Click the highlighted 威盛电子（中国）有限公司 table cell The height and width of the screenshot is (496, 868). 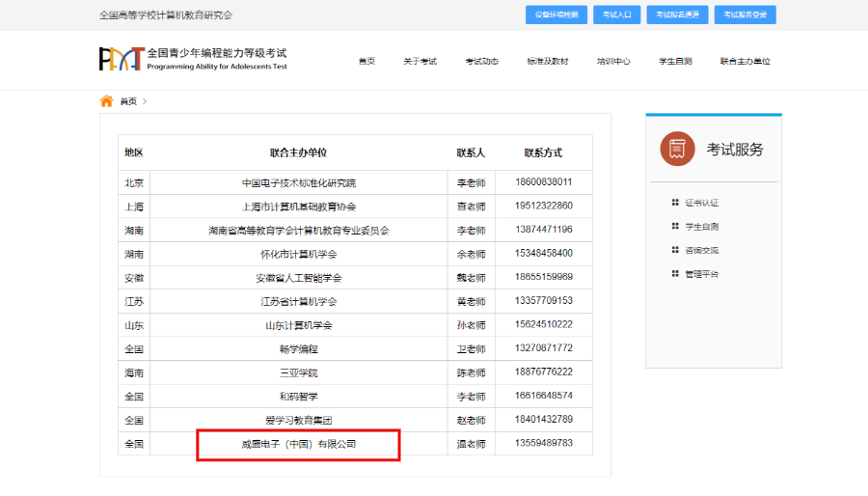point(298,445)
